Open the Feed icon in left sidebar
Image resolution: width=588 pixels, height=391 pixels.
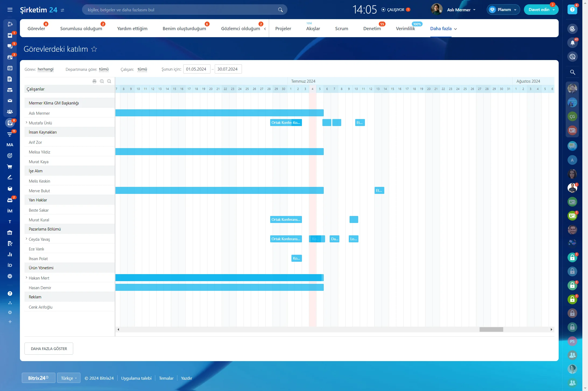pyautogui.click(x=10, y=35)
